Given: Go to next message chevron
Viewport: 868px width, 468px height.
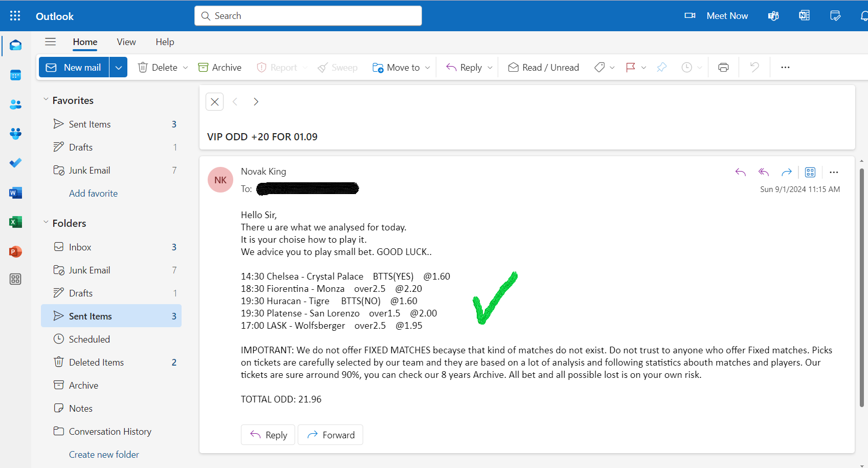Looking at the screenshot, I should pos(256,101).
